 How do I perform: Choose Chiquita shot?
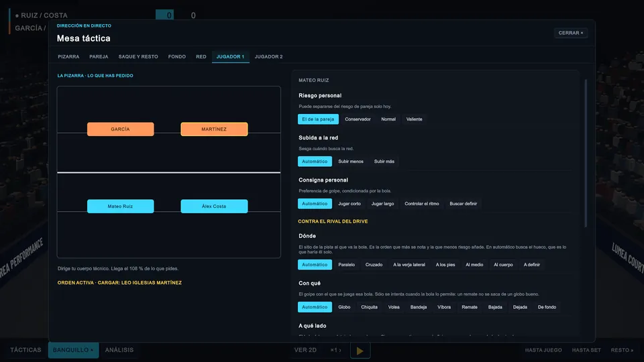369,307
